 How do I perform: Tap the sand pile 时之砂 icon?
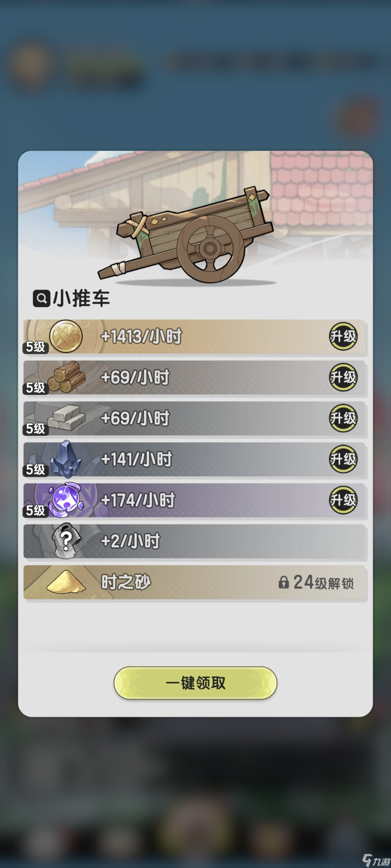click(66, 582)
